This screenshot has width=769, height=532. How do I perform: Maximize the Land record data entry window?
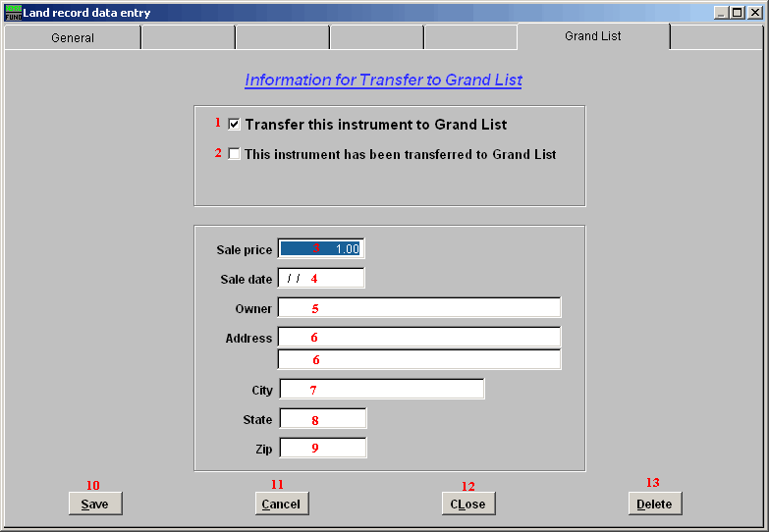pos(737,12)
